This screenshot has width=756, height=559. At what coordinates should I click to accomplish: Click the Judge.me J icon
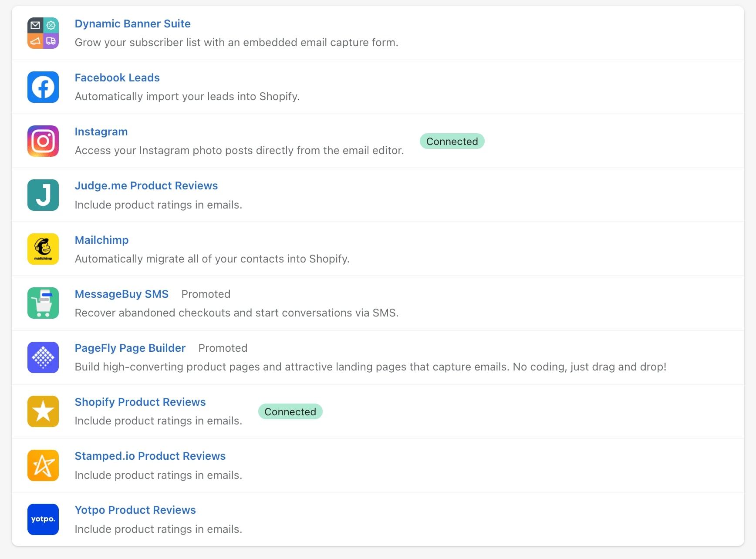[43, 195]
